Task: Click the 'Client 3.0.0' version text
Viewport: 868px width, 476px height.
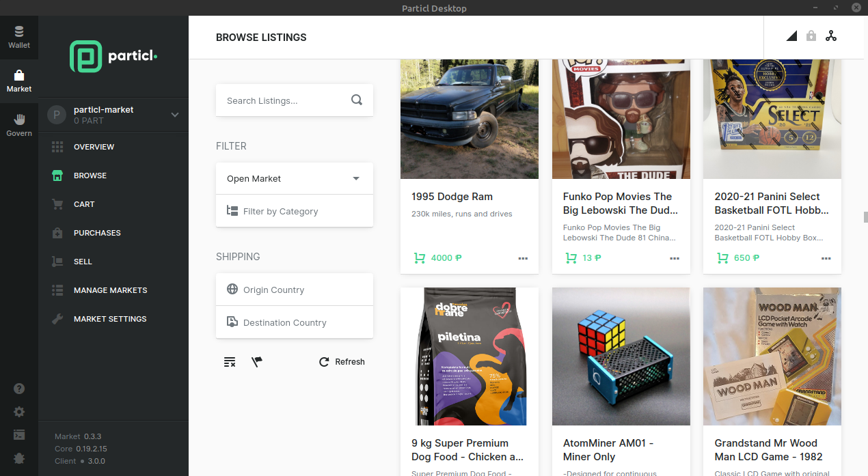Action: click(x=81, y=461)
